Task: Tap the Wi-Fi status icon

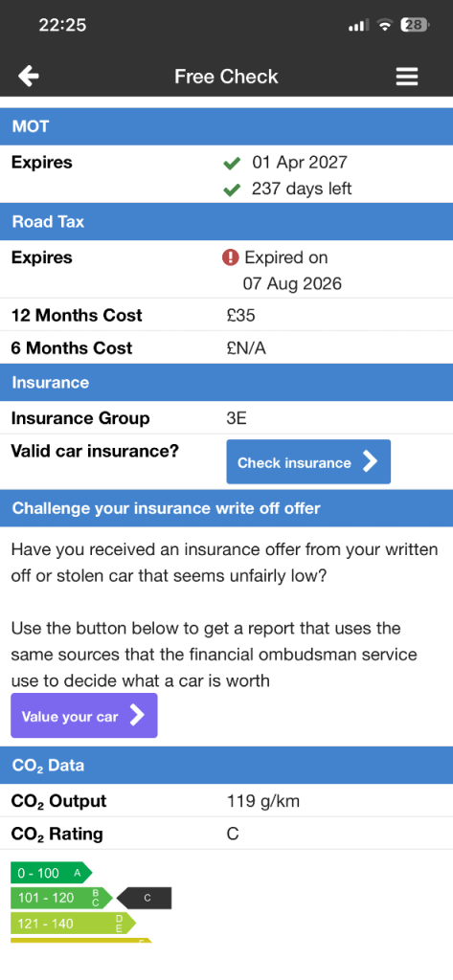Action: [x=385, y=25]
